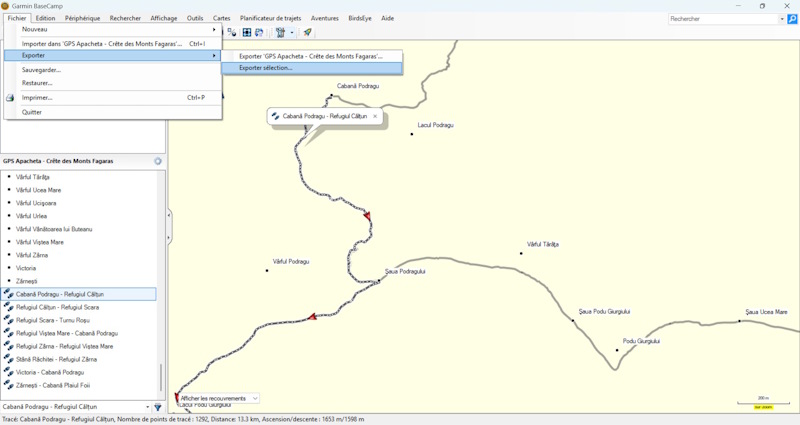Choose Quitter from Fichier menu
This screenshot has width=800, height=425.
click(x=113, y=112)
